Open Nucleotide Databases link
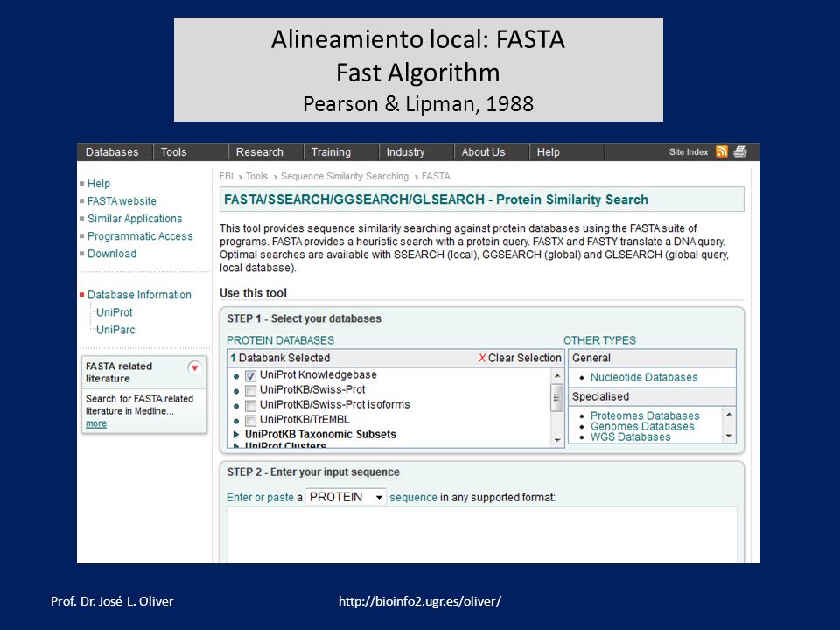Image resolution: width=840 pixels, height=630 pixels. click(x=644, y=377)
